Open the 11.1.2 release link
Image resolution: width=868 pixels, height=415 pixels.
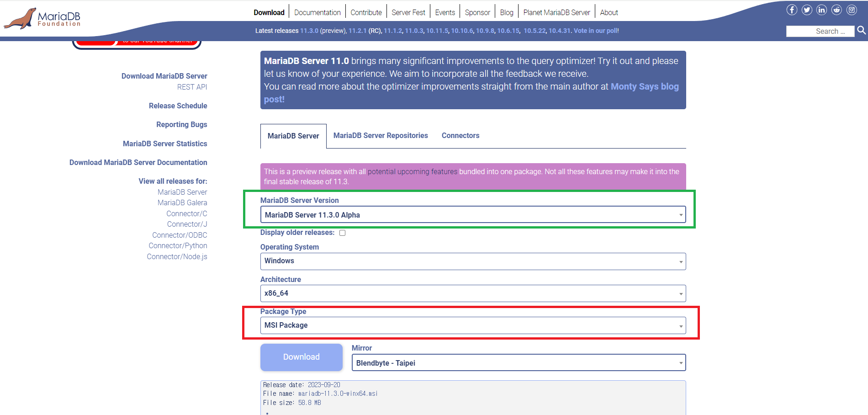393,31
